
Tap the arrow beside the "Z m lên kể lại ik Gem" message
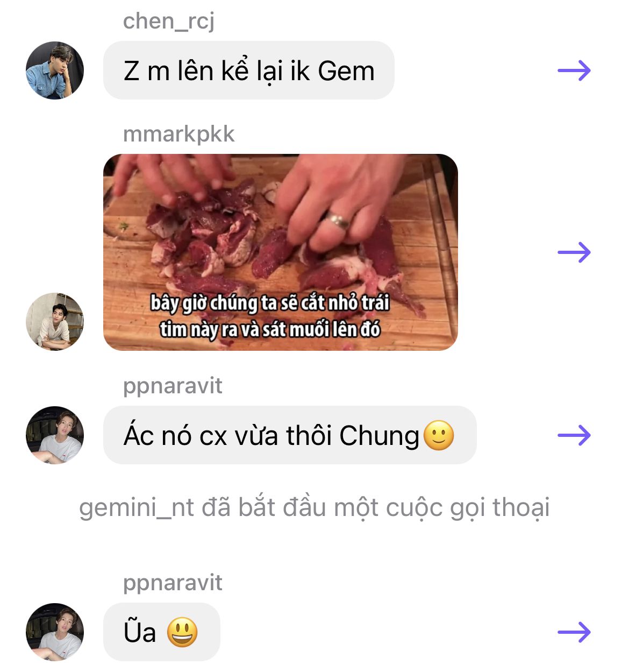574,70
